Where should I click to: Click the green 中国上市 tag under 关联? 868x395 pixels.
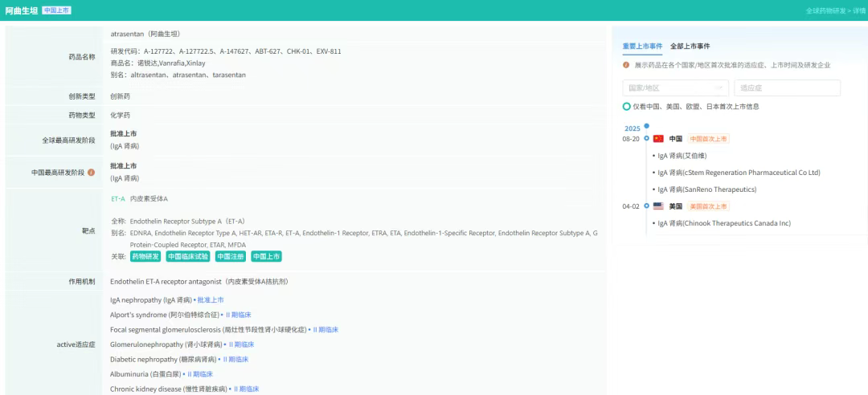pyautogui.click(x=266, y=257)
